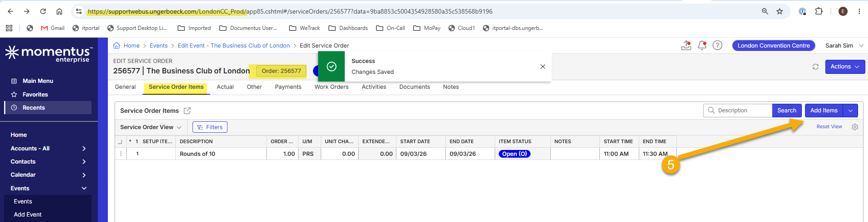The height and width of the screenshot is (222, 868).
Task: Open the Cloud1 bookmark
Action: click(462, 28)
